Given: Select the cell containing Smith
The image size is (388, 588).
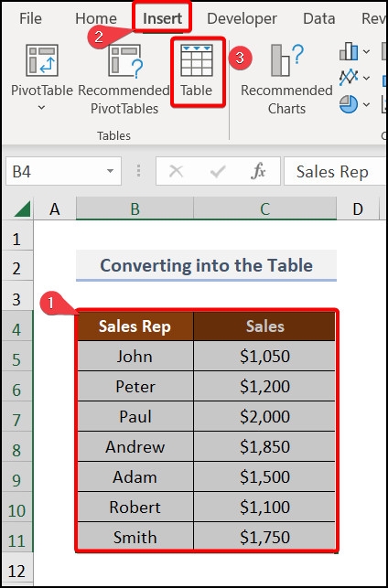Looking at the screenshot, I should click(x=135, y=537).
